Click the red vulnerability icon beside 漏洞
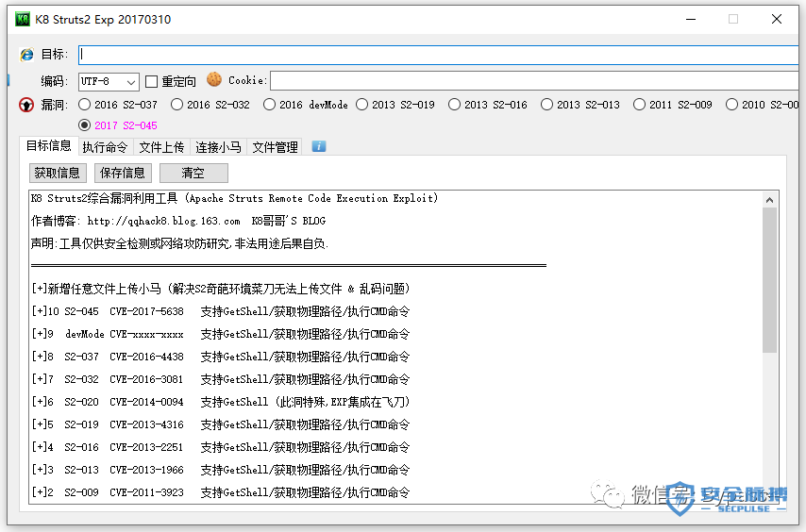806x532 pixels. tap(26, 105)
